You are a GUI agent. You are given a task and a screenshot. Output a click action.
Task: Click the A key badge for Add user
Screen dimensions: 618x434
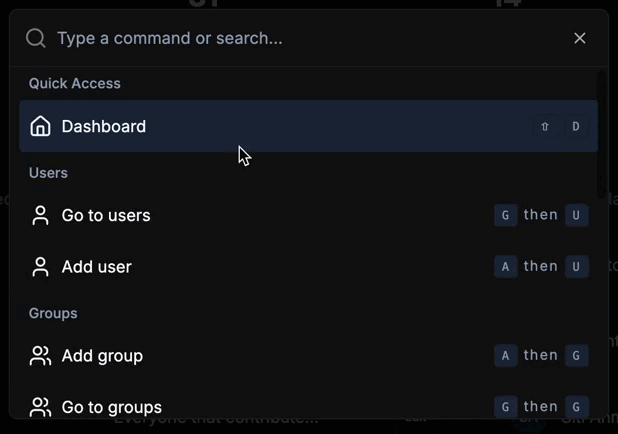point(506,267)
